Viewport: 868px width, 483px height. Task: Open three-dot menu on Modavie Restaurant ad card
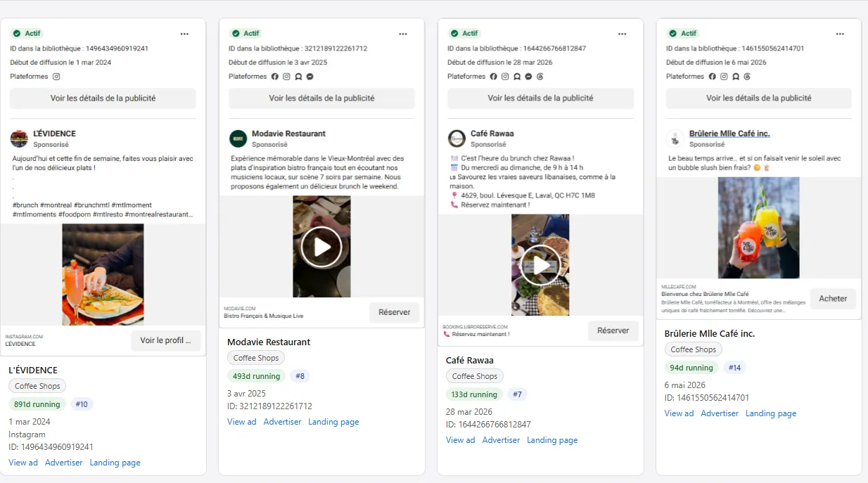click(403, 34)
